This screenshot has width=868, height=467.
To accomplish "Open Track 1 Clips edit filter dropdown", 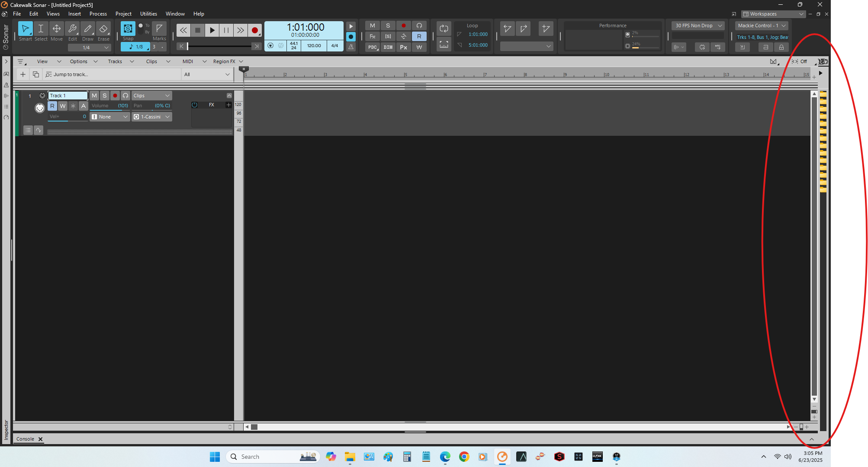I will [152, 96].
